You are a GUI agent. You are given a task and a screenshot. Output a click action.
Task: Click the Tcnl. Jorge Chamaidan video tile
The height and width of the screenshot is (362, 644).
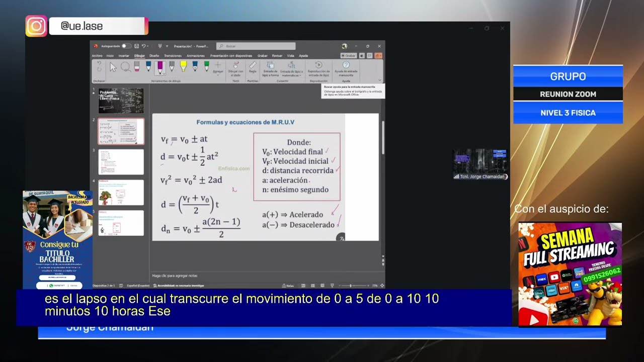[480, 164]
